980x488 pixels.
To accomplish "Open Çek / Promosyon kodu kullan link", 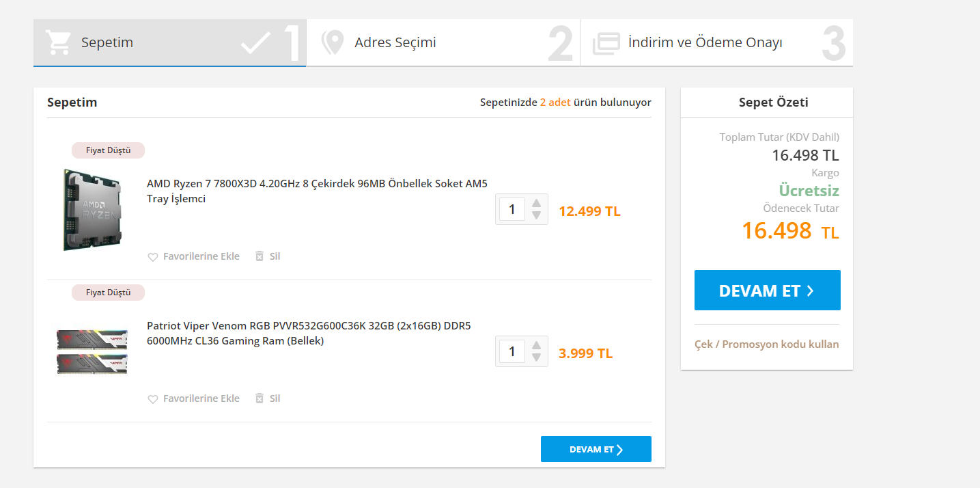I will coord(767,344).
